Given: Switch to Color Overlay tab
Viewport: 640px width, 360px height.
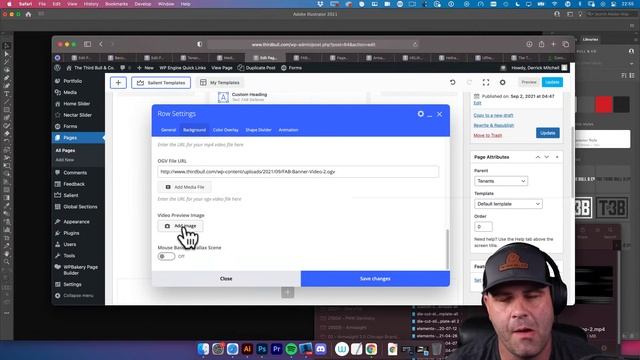Looking at the screenshot, I should 225,130.
